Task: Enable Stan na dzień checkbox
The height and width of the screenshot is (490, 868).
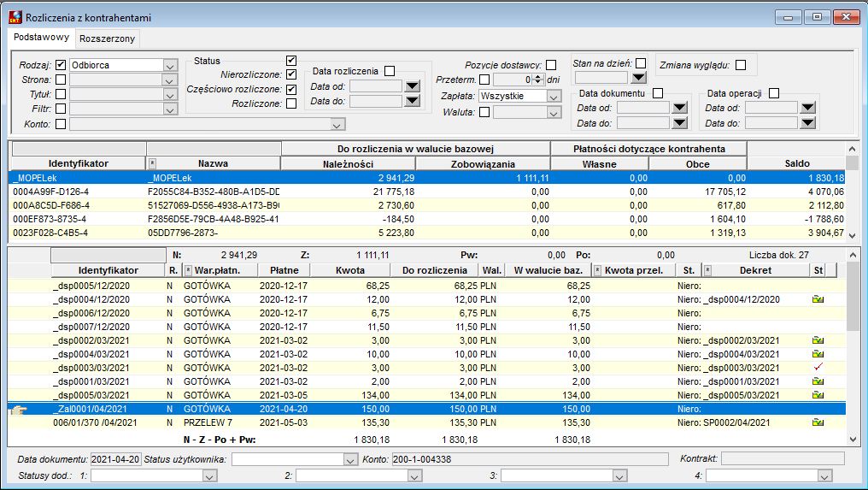Action: coord(641,63)
